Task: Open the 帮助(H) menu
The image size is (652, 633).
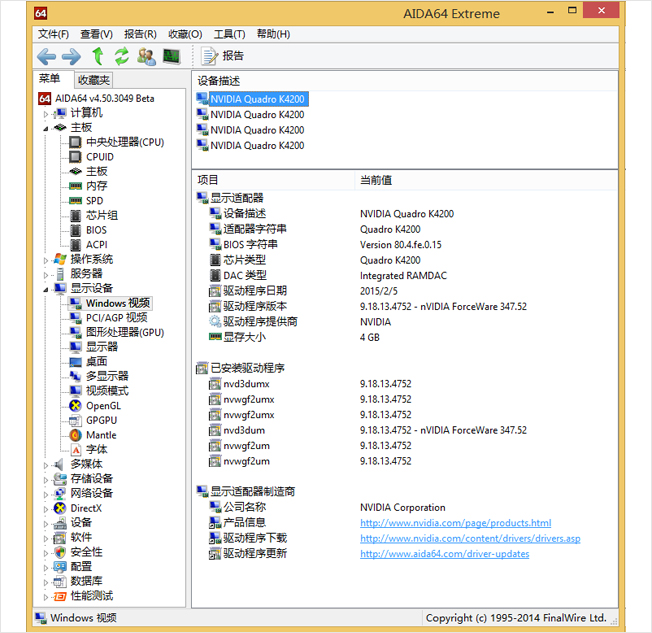Action: coord(273,34)
